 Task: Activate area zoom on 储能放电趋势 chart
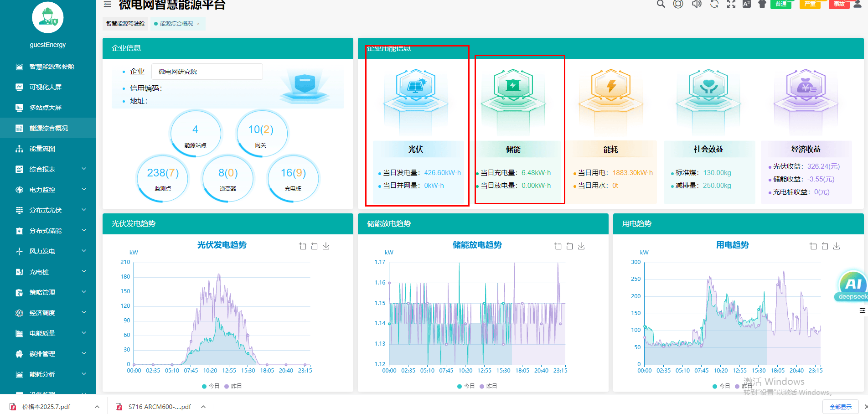pos(558,246)
